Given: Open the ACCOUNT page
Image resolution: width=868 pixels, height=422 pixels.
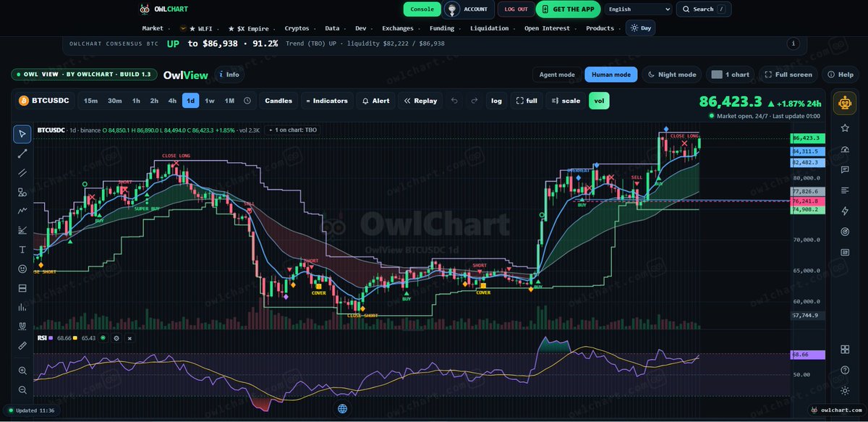Looking at the screenshot, I should pos(468,9).
